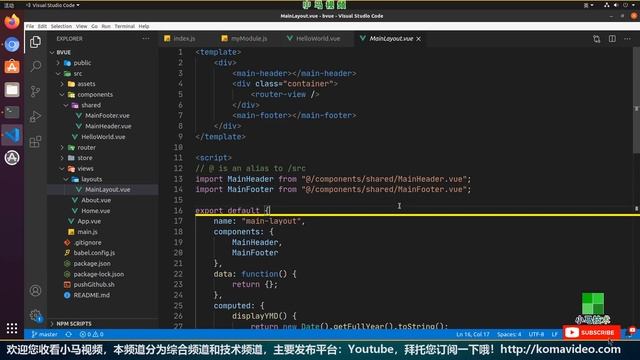Open MainHeader.vue in the explorer
Screen dimensions: 640x360
coord(108,126)
